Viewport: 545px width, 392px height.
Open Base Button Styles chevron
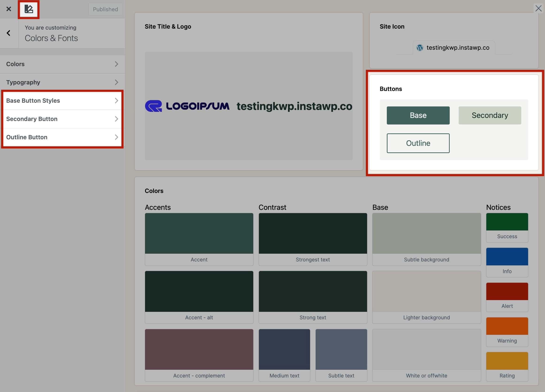tap(116, 101)
